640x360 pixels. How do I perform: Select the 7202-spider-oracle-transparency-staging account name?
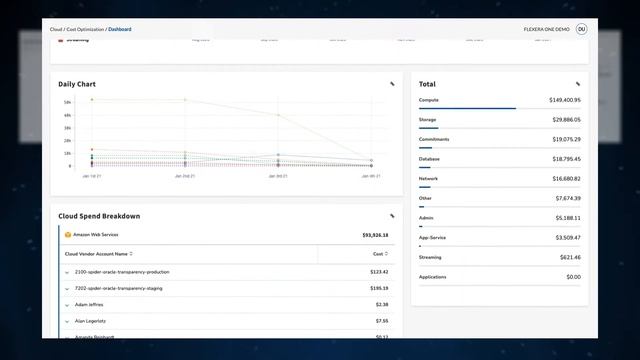pyautogui.click(x=118, y=288)
